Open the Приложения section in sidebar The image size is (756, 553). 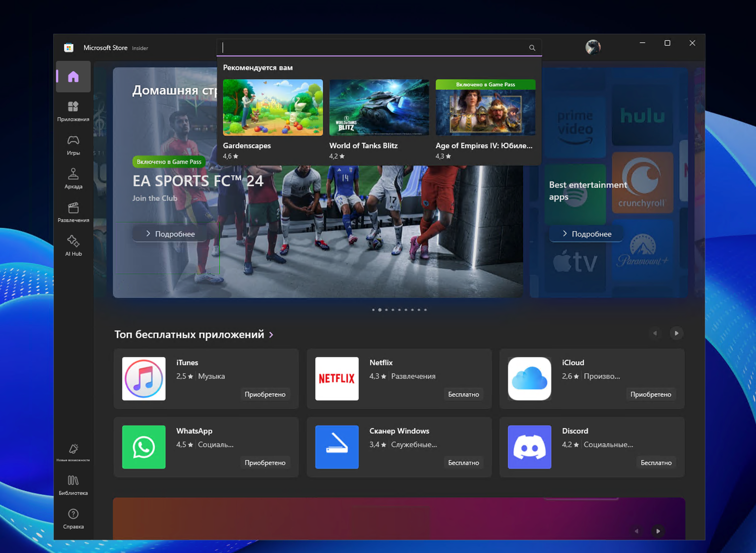point(74,111)
